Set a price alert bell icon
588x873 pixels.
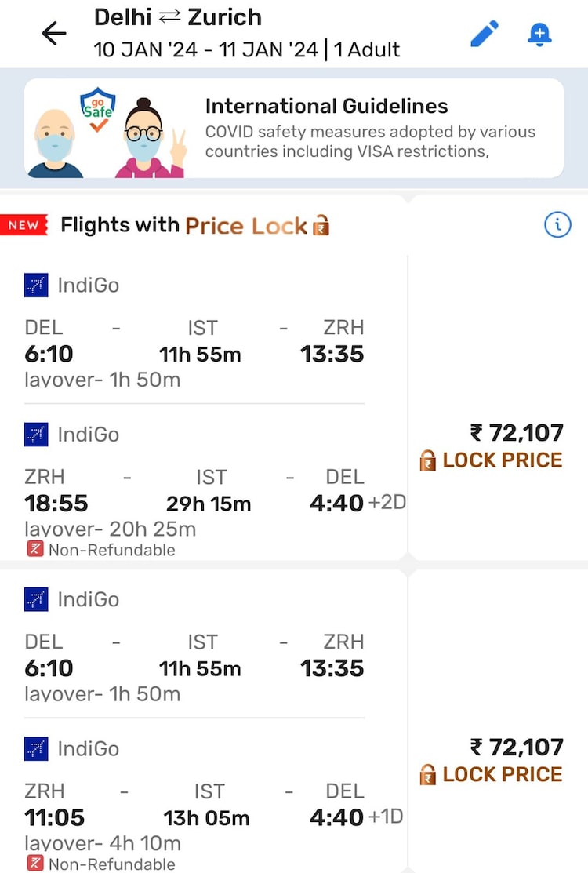539,34
